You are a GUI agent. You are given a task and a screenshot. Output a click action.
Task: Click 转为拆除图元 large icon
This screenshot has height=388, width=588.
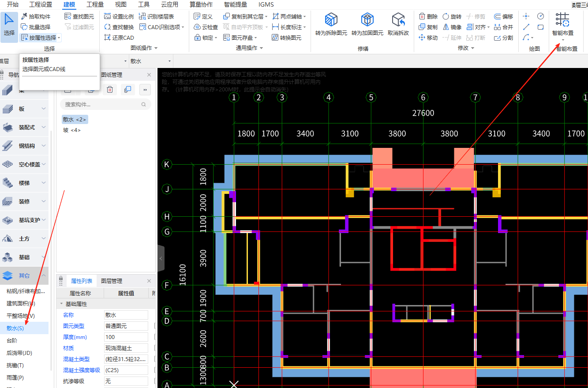331,25
